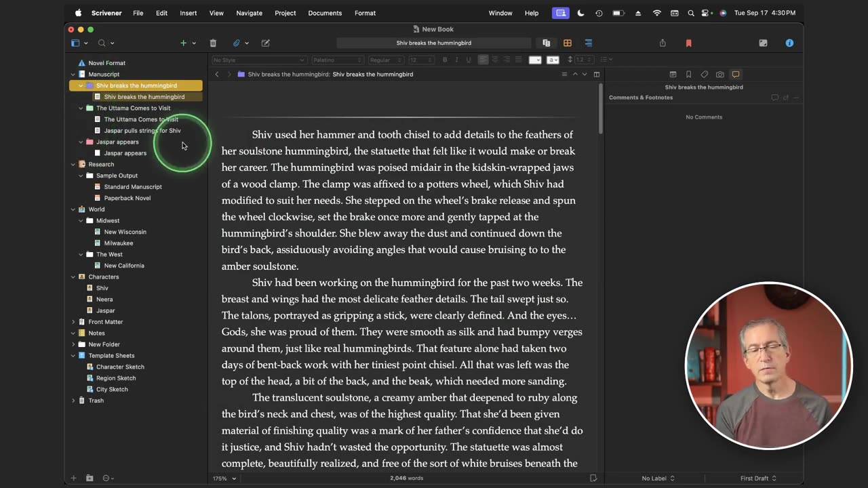
Task: Click the Compile share icon
Action: [x=663, y=43]
